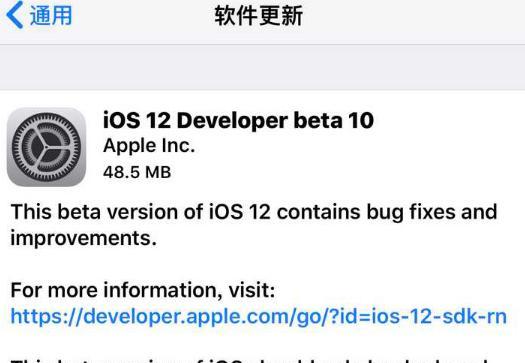Tap the blue back chevron arrow
This screenshot has height=363, width=525.
click(x=15, y=15)
